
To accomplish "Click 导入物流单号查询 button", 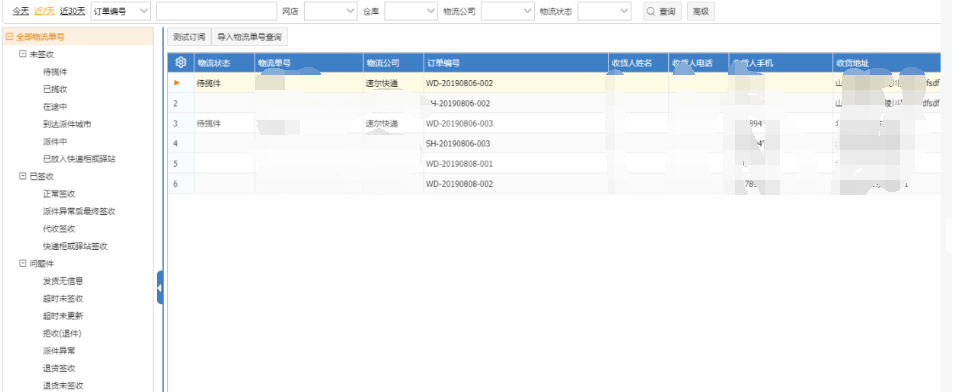I will (249, 37).
